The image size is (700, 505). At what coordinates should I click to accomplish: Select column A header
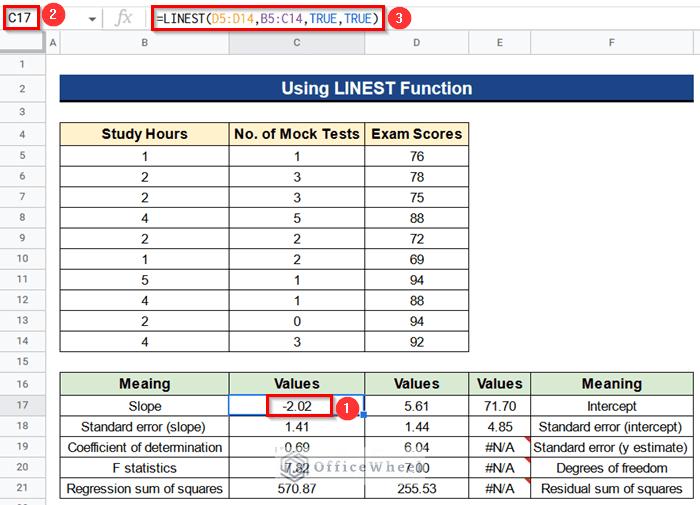click(x=53, y=43)
